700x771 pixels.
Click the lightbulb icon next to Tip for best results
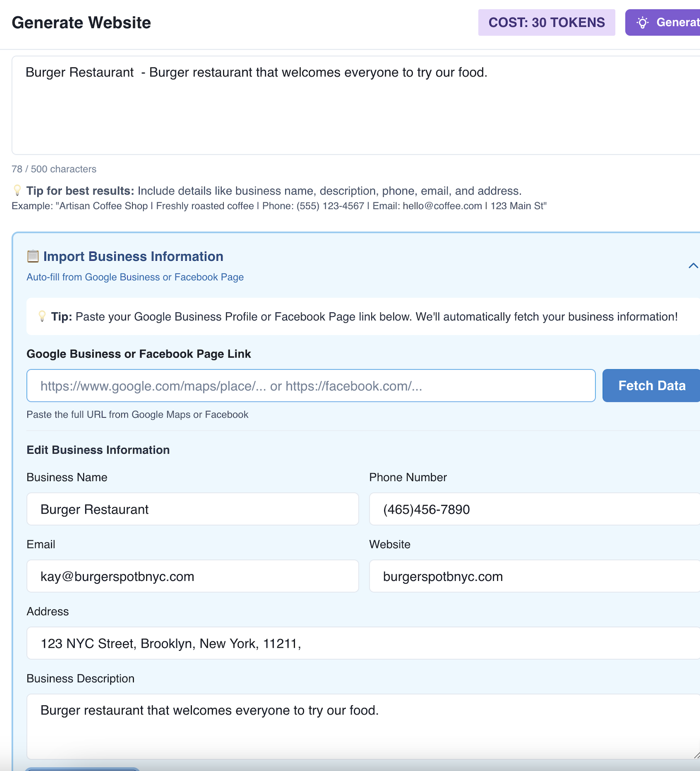pos(17,191)
